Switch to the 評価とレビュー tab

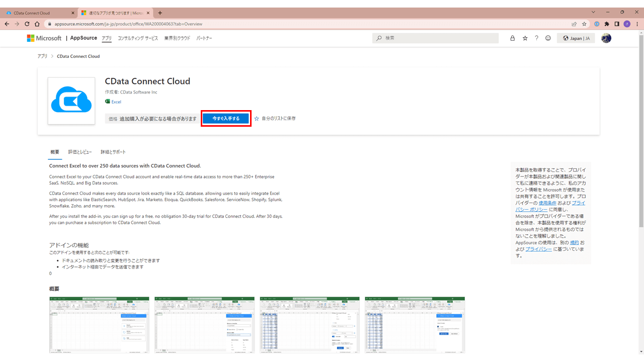(x=80, y=152)
